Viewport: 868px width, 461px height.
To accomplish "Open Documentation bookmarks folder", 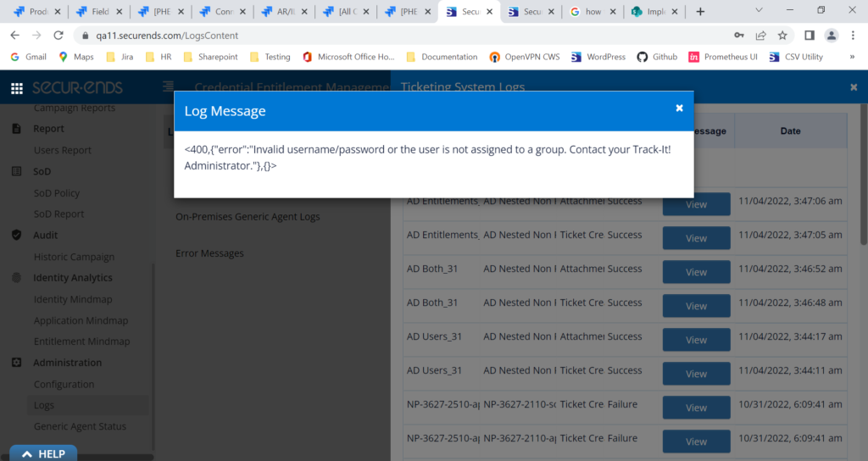I will [442, 57].
